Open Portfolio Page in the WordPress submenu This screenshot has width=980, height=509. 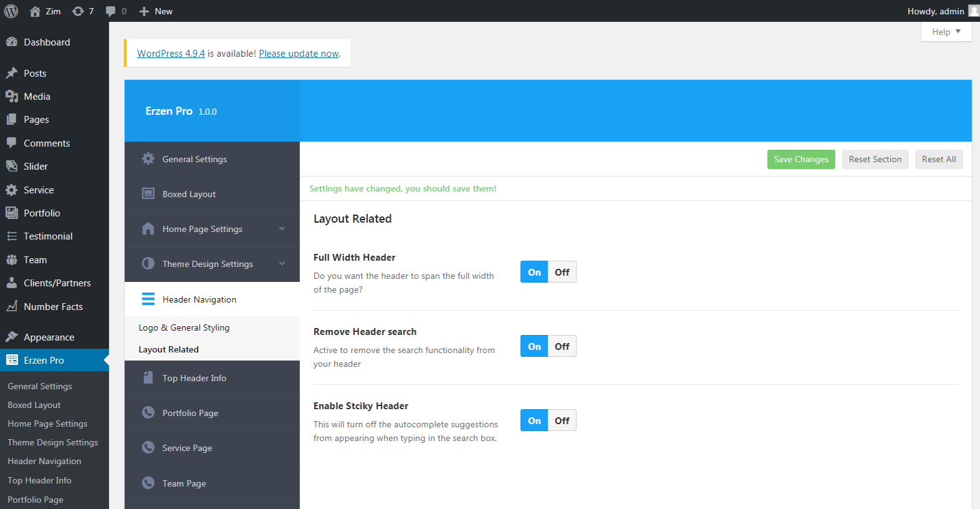pos(36,500)
